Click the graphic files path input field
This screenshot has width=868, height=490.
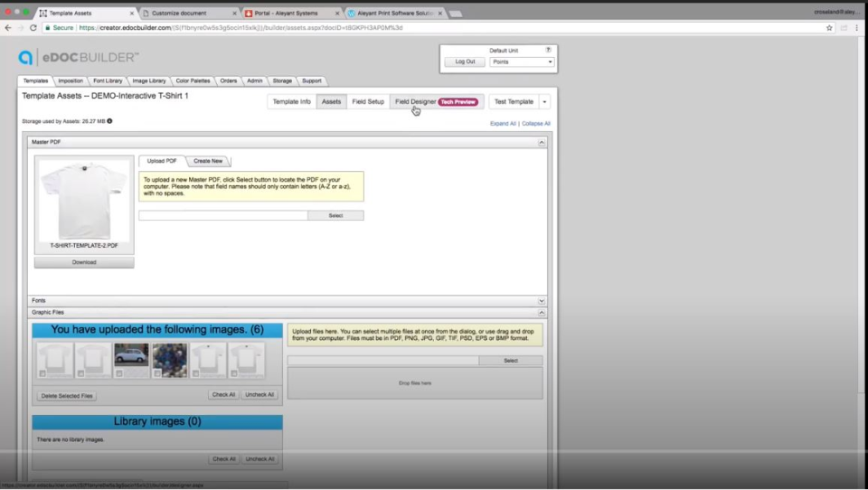[x=383, y=361]
